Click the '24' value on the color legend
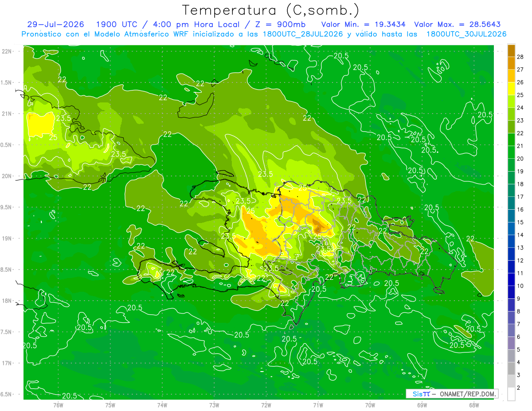The height and width of the screenshot is (411, 532). click(x=520, y=108)
